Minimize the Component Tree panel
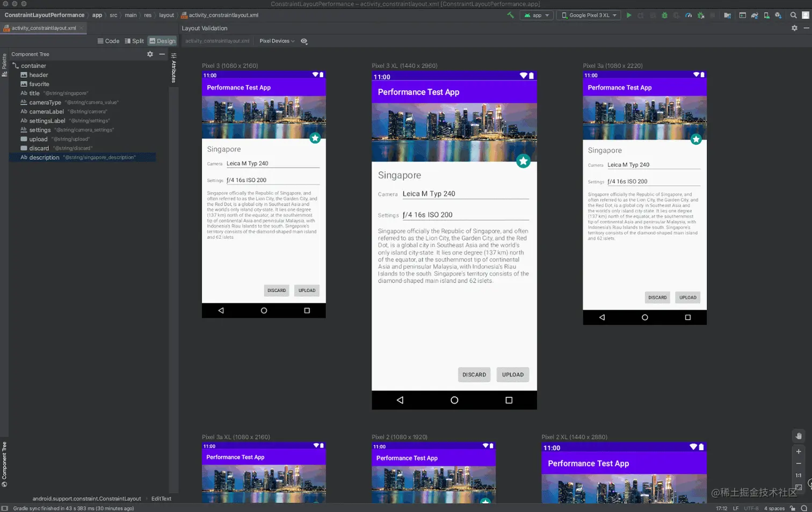The width and height of the screenshot is (812, 512). point(162,54)
